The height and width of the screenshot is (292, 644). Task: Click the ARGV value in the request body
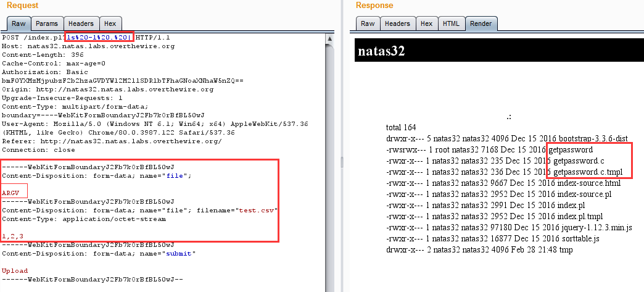tap(10, 193)
